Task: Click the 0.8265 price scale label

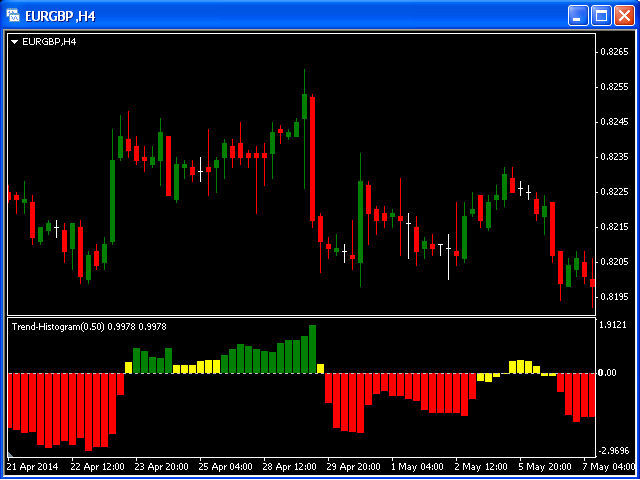Action: pyautogui.click(x=611, y=52)
